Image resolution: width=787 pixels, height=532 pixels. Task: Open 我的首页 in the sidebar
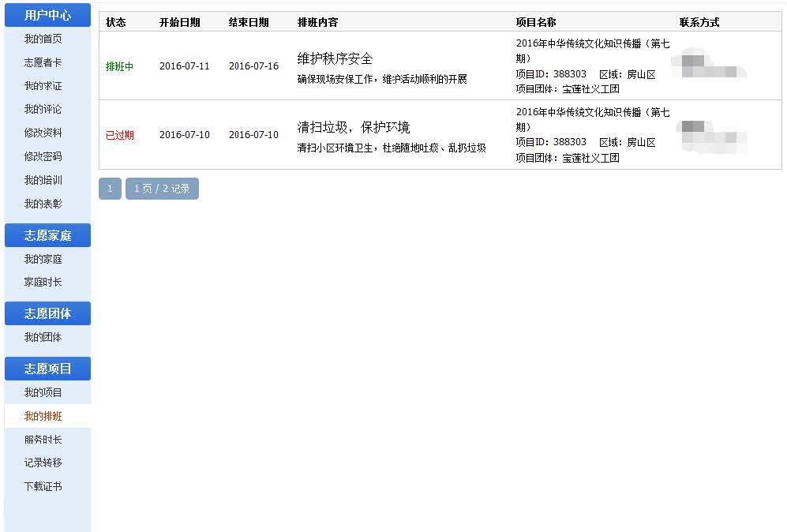(x=43, y=39)
